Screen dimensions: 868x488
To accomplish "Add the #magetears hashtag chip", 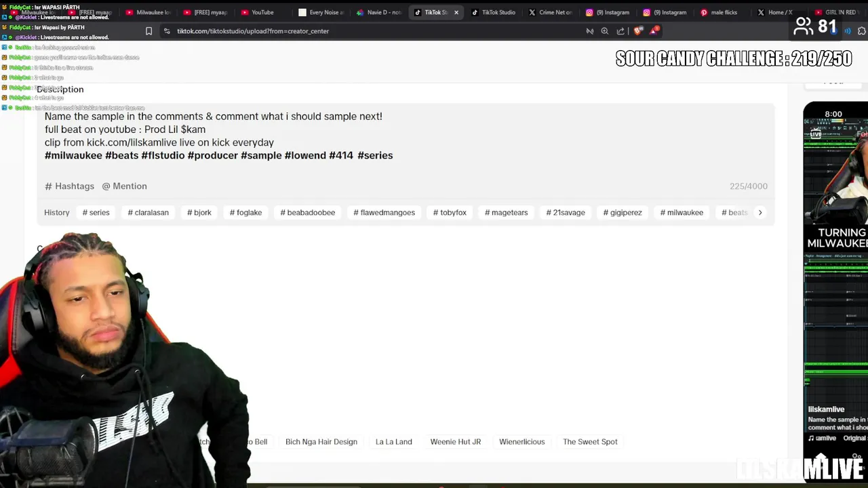I will [x=506, y=212].
